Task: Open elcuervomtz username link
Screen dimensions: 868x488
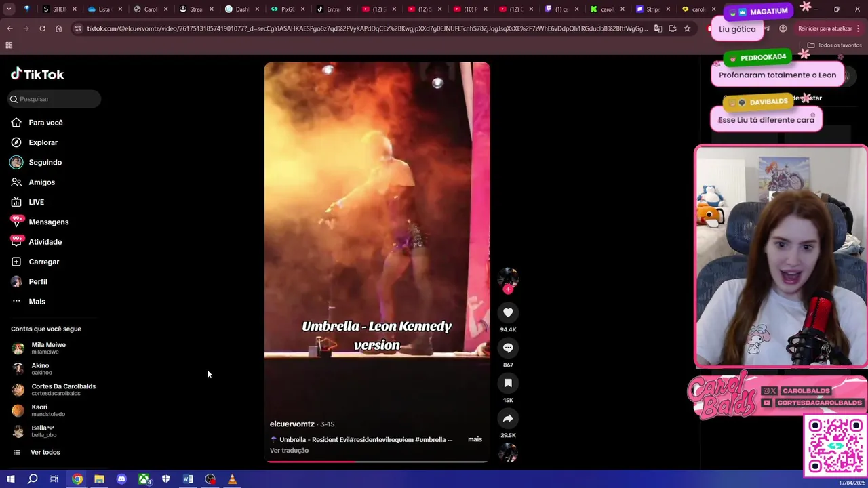Action: pos(292,424)
